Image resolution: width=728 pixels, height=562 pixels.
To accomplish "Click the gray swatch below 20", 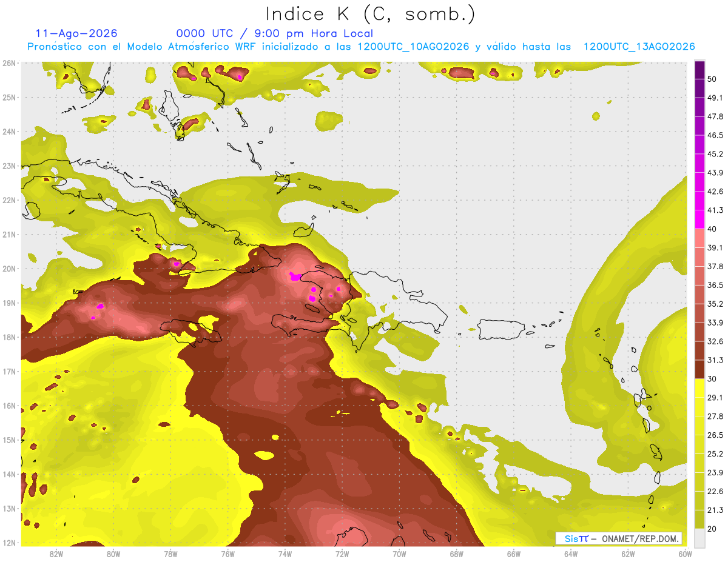I will [x=699, y=538].
